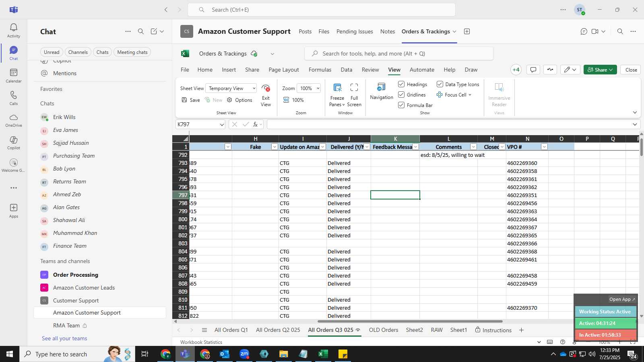Screen dimensions: 644x362
Task: Click the Exit View icon
Action: click(266, 88)
